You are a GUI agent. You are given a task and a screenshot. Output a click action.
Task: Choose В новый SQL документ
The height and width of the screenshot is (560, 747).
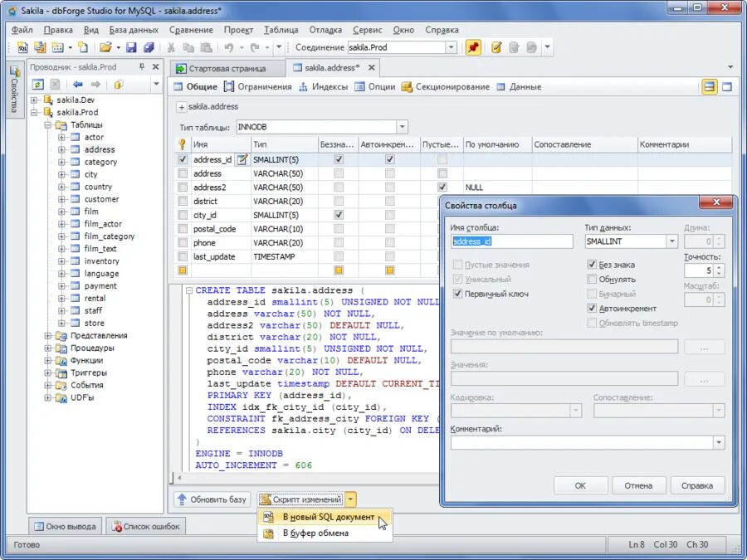(x=325, y=517)
